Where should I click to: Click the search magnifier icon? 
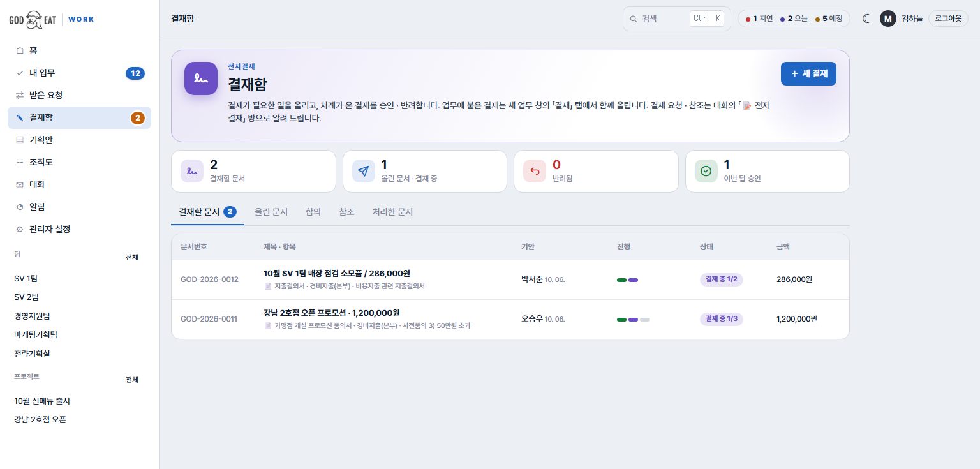[x=634, y=19]
